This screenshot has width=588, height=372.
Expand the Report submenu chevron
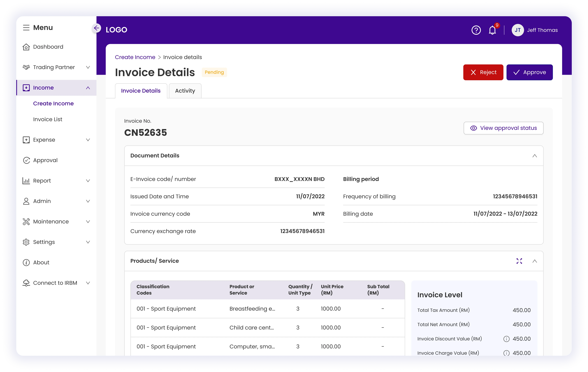(88, 181)
